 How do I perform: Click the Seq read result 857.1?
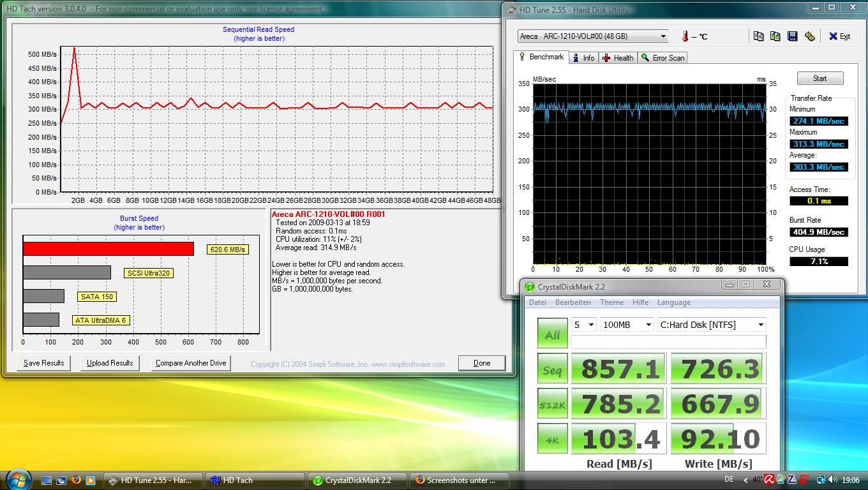tap(618, 369)
